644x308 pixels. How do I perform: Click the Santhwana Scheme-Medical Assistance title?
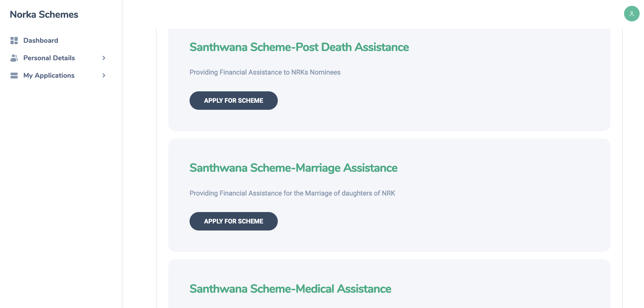[x=290, y=289]
